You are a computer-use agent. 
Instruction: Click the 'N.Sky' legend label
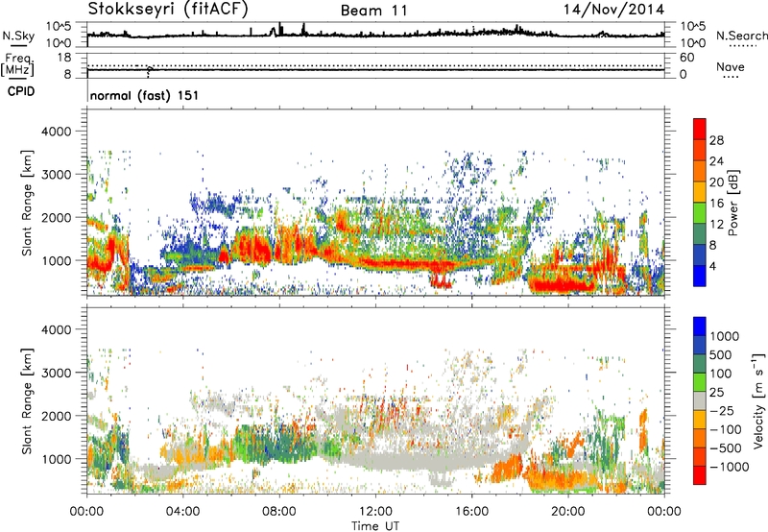click(18, 36)
